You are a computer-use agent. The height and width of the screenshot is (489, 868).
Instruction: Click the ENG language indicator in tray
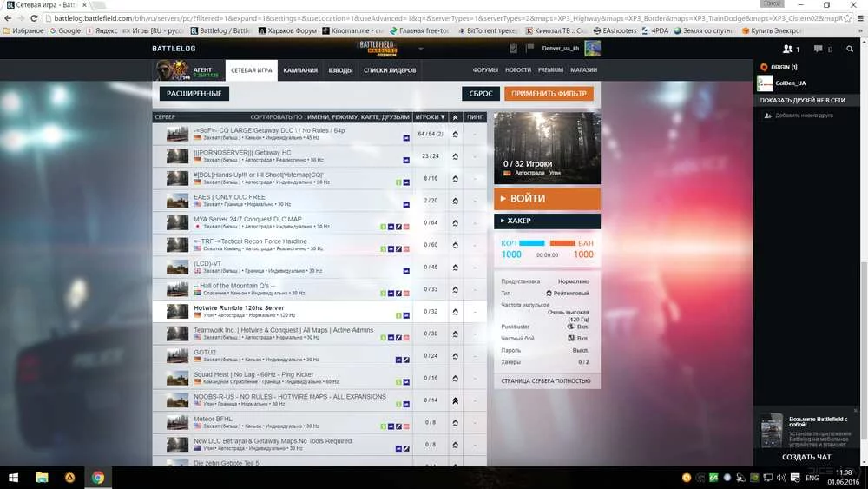pyautogui.click(x=812, y=478)
